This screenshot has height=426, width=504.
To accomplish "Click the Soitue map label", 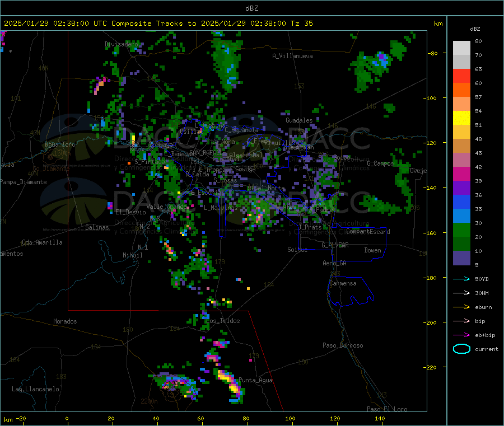I will coord(297,250).
